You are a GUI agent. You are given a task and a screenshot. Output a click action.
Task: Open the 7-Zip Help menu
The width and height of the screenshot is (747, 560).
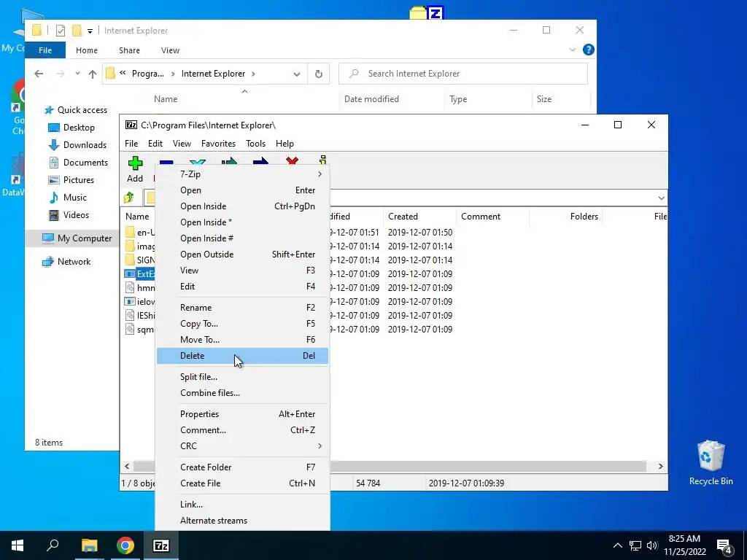pos(285,144)
